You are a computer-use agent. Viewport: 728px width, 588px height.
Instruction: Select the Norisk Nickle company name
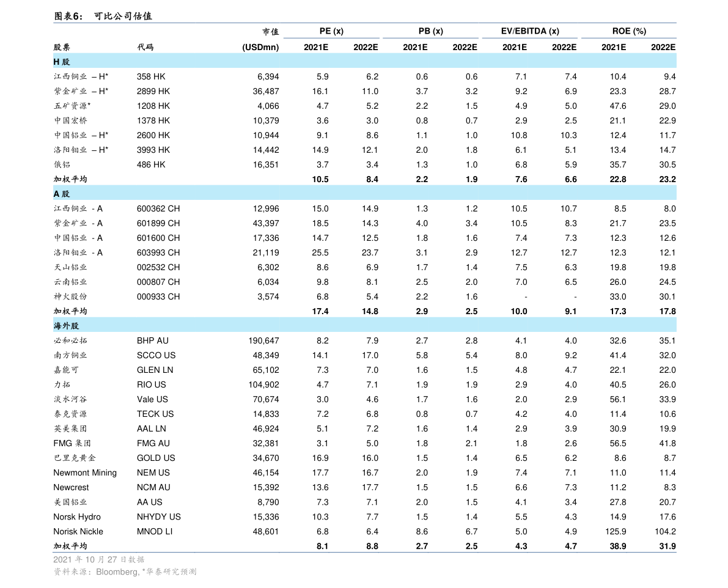tap(78, 532)
